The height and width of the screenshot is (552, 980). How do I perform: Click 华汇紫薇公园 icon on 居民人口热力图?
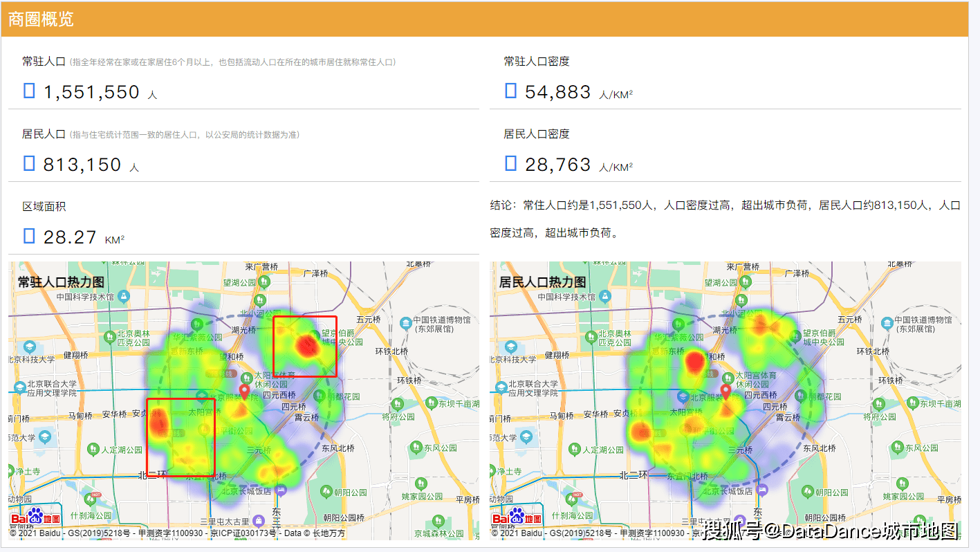[678, 323]
